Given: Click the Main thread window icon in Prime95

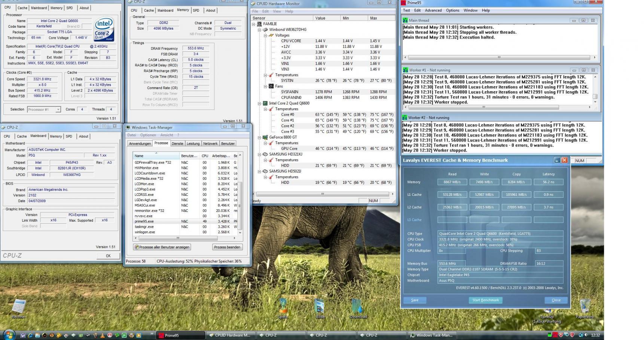Looking at the screenshot, I should coord(405,20).
